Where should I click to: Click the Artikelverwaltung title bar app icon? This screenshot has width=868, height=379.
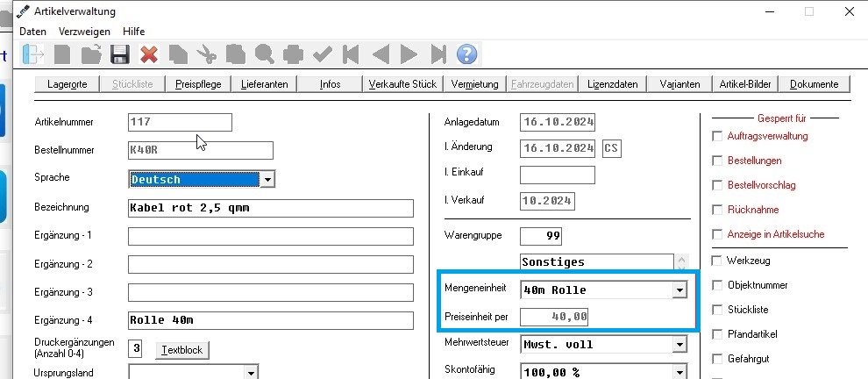[x=23, y=11]
